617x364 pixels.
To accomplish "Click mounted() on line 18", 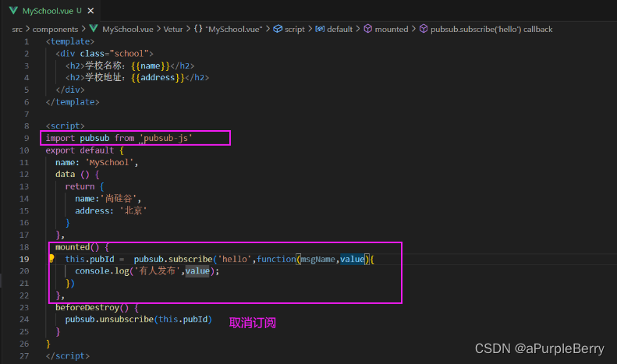I will [77, 247].
